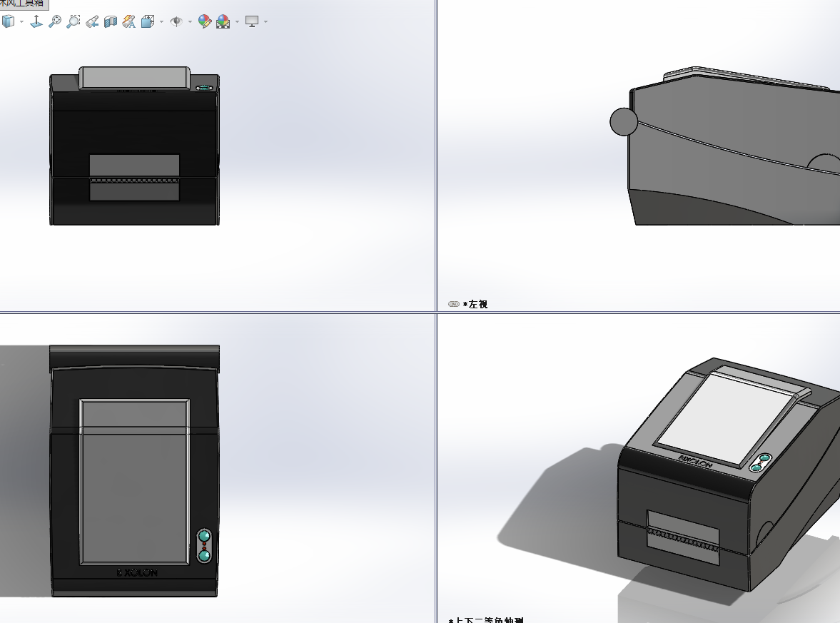Click the link-views icon beside *左视
The height and width of the screenshot is (623, 840).
pyautogui.click(x=454, y=304)
